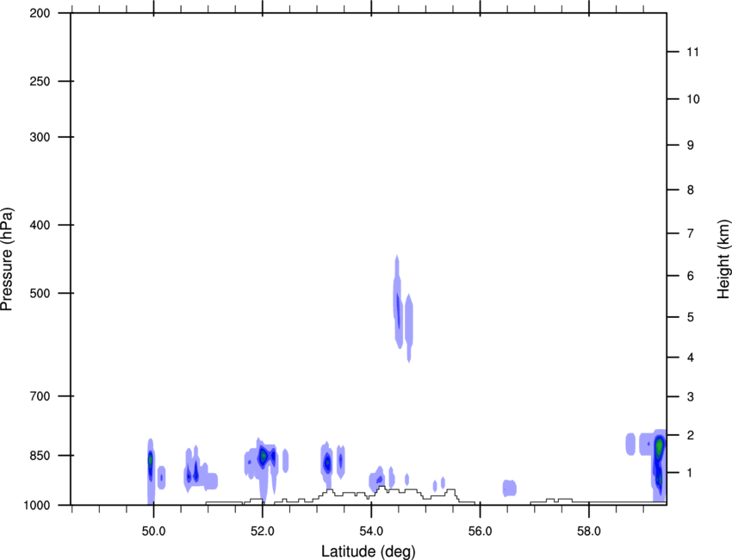This screenshot has height=560, width=732.
Task: Pick the 1 km height label
Action: [690, 473]
